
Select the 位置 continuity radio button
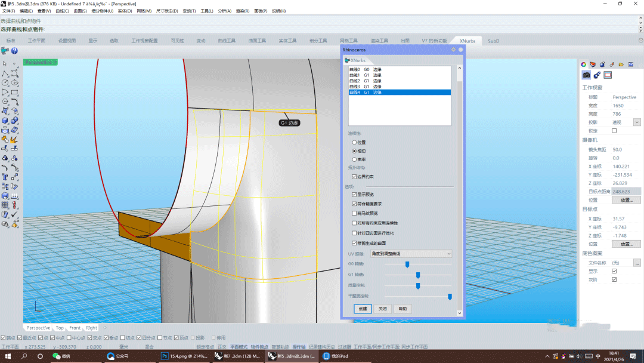click(355, 143)
